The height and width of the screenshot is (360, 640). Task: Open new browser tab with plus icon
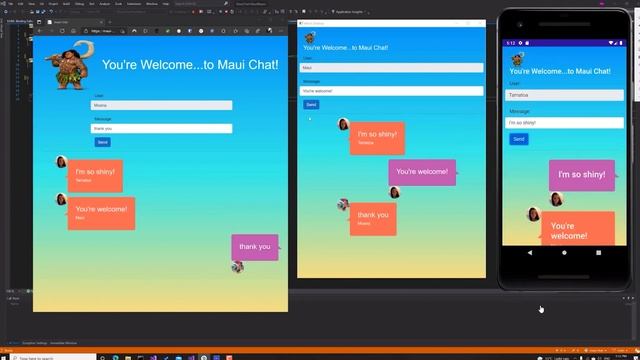pos(110,22)
